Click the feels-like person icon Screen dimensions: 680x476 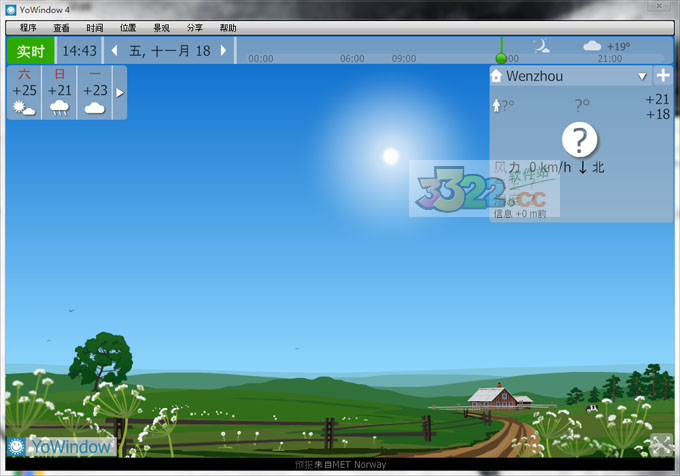(x=497, y=105)
